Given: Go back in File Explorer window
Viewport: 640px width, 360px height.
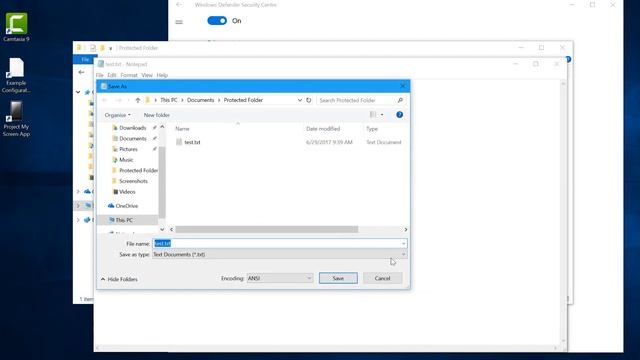Looking at the screenshot, I should click(x=81, y=72).
